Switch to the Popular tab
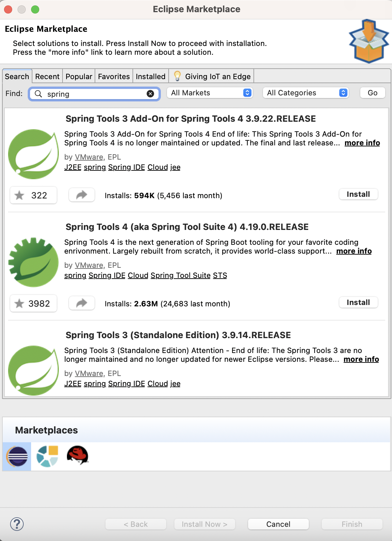Viewport: 392px width, 541px height. 79,76
